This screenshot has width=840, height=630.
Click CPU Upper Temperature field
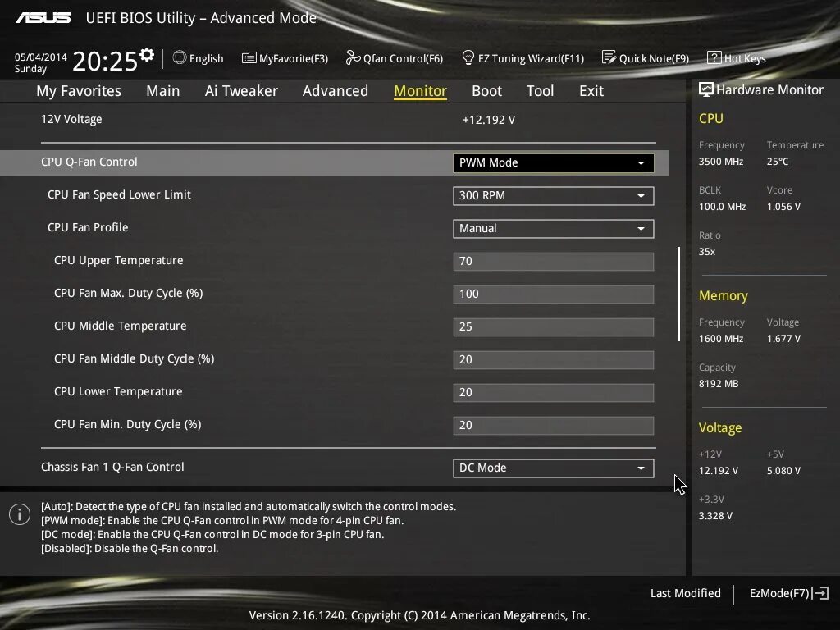point(554,262)
